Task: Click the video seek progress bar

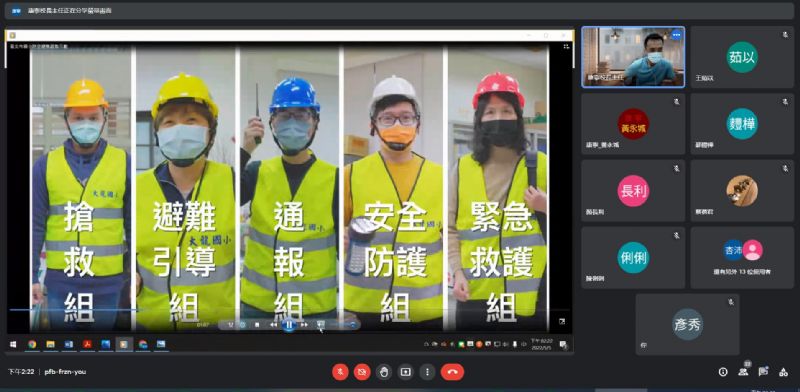Action: [x=289, y=310]
